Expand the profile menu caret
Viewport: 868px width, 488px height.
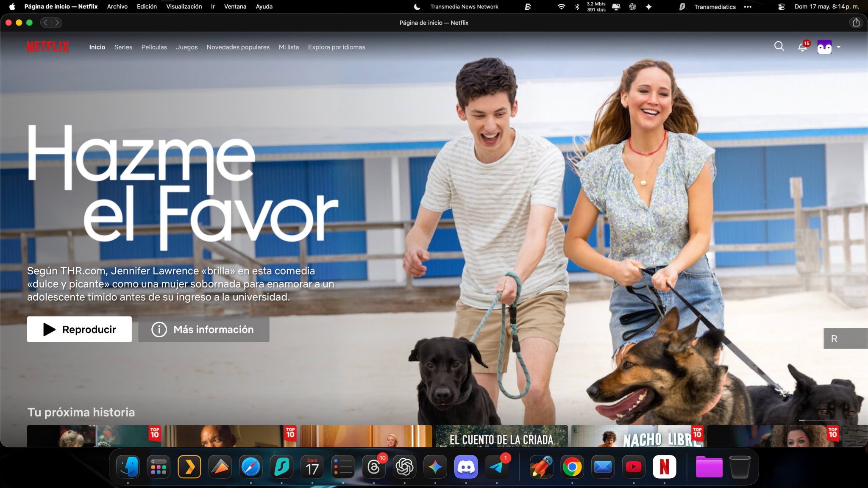click(839, 47)
